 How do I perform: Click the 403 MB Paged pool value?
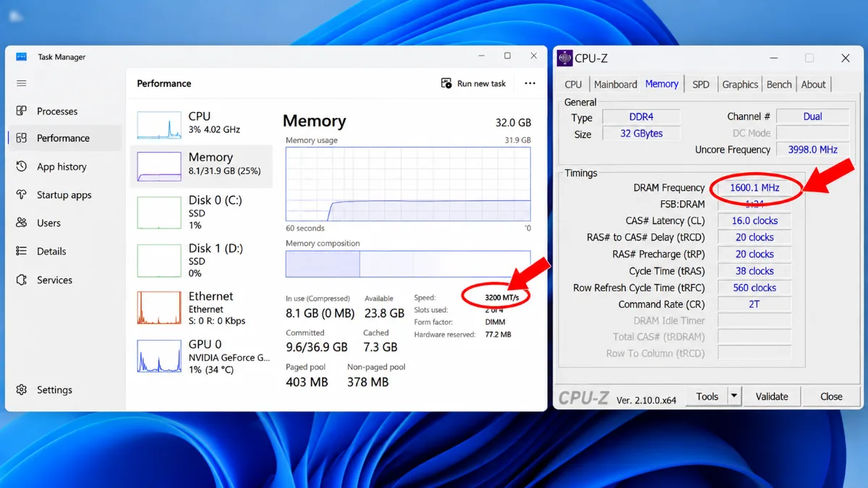tap(307, 382)
